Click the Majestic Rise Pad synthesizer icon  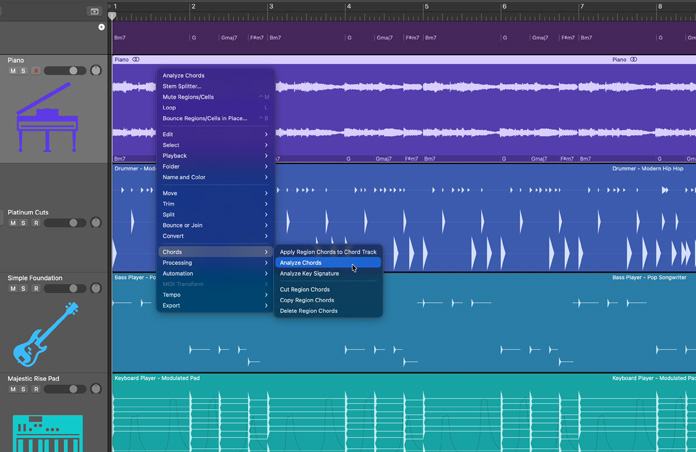coord(47,433)
